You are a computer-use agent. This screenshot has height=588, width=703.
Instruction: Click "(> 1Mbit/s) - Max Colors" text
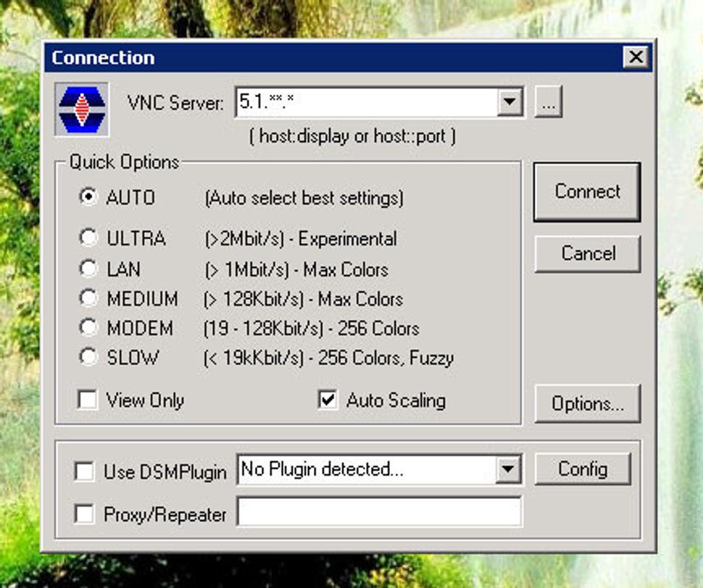pos(296,269)
